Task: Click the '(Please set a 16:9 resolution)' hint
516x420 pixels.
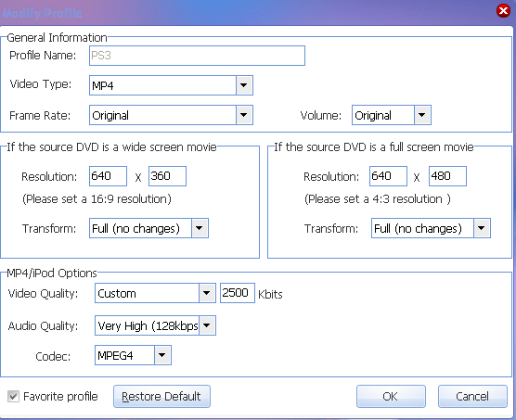Action: pyautogui.click(x=97, y=199)
